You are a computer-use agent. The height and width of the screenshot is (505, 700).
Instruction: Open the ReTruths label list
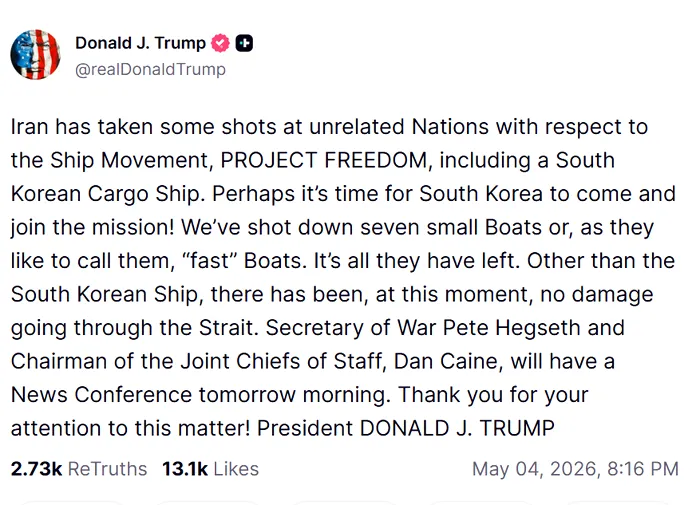pyautogui.click(x=107, y=469)
